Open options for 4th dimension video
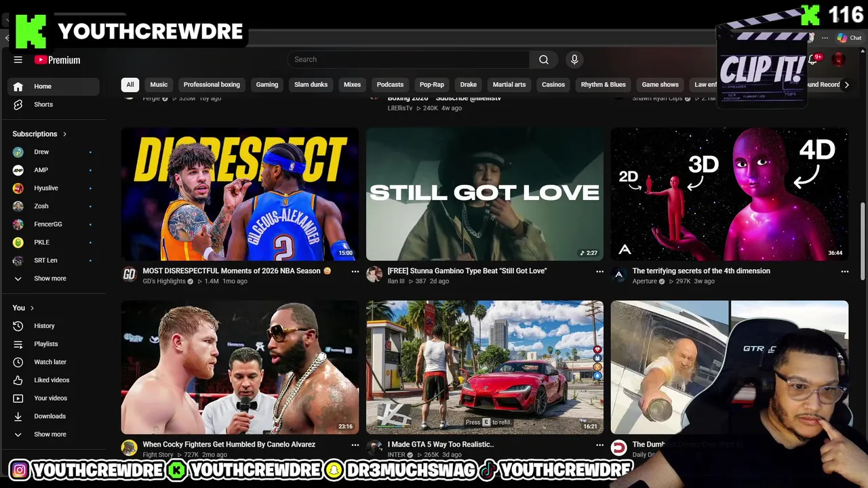 tap(844, 271)
